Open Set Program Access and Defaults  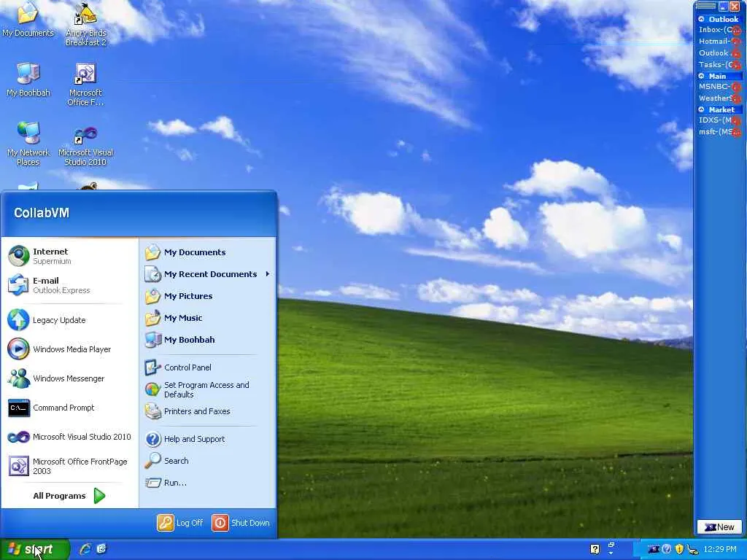click(x=208, y=389)
